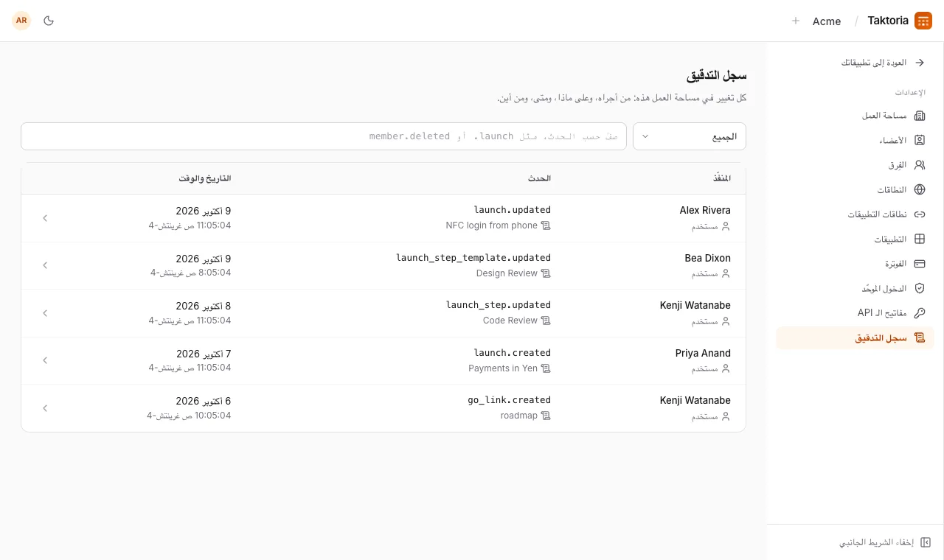
Task: Expand the launch_step_template.updated row chevron
Action: coord(45,265)
